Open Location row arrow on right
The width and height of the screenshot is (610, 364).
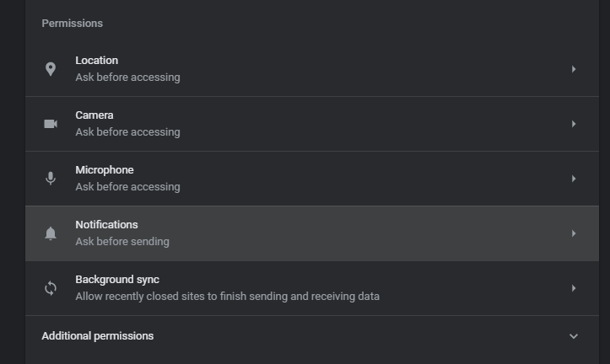tap(574, 69)
